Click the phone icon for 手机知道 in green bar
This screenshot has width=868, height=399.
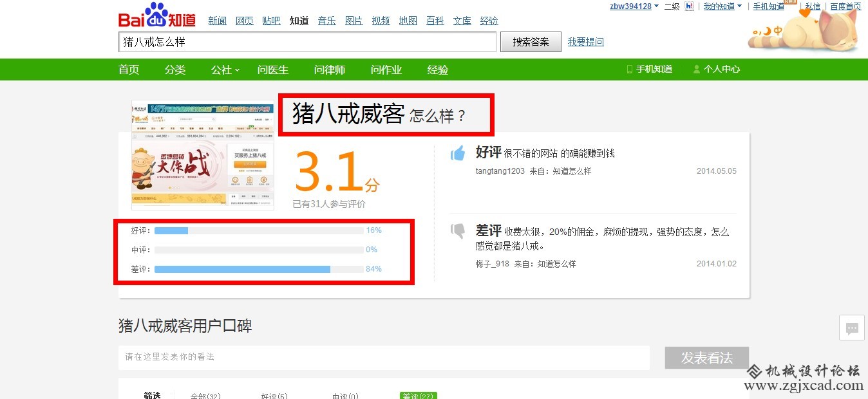(x=630, y=69)
